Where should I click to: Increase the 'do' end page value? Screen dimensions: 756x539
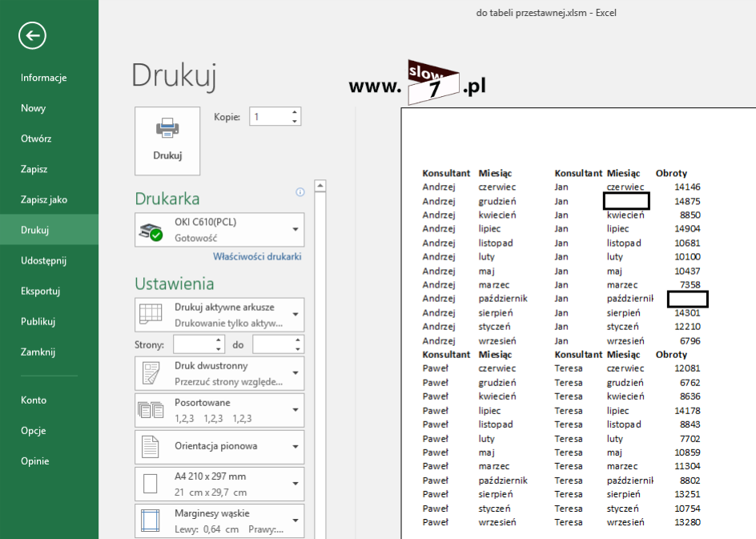tap(298, 341)
